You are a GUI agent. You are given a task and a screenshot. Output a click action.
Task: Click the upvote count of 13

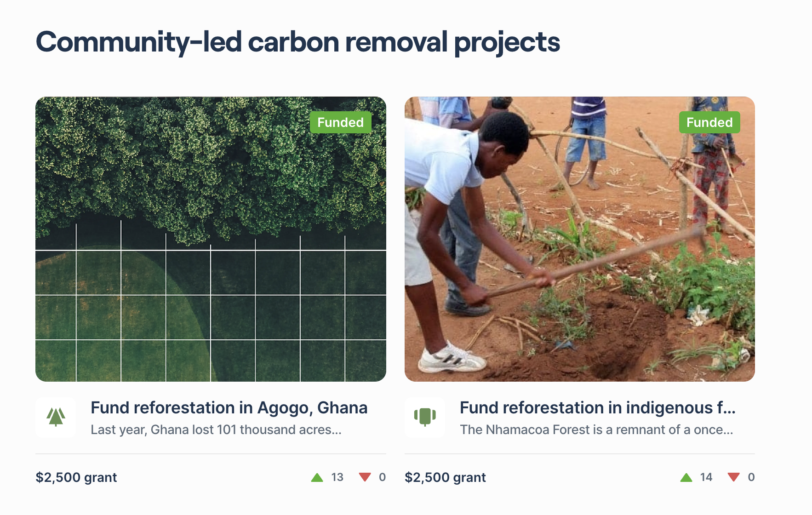pyautogui.click(x=337, y=477)
